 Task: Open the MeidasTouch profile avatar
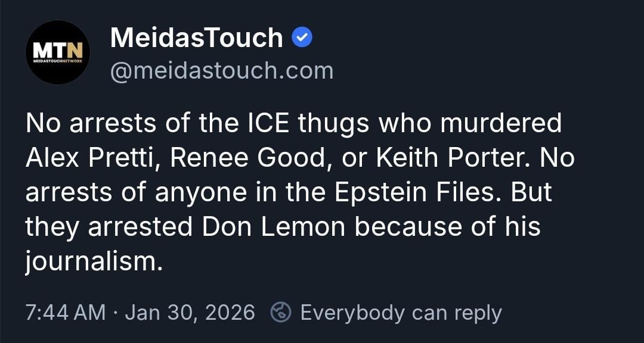(57, 52)
